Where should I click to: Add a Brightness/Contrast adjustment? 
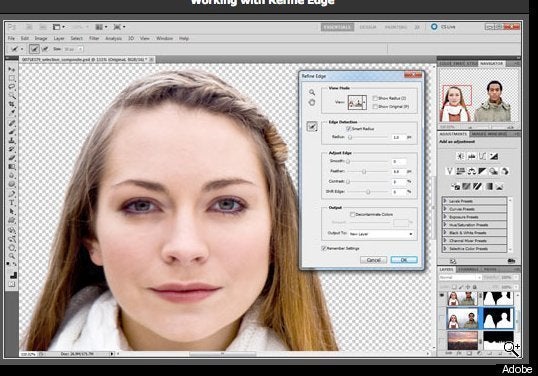(x=460, y=156)
